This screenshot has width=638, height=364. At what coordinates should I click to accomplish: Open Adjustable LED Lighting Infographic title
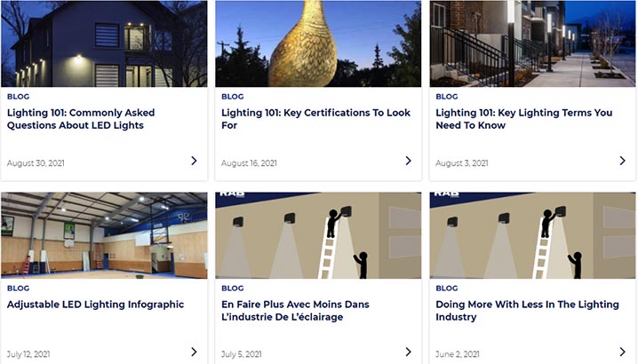(95, 305)
